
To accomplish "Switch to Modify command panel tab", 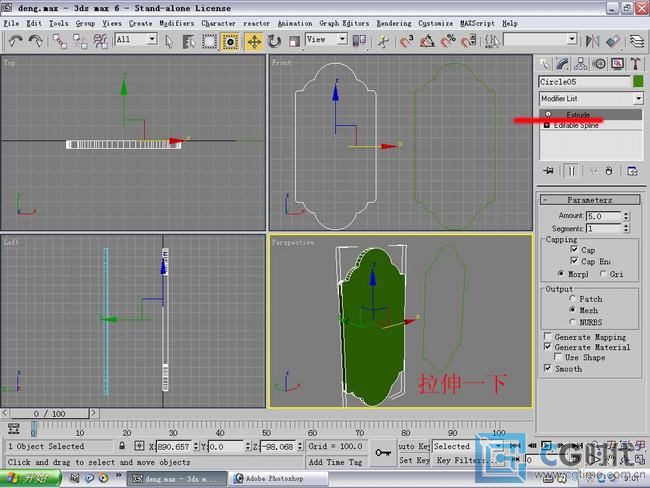I will pos(562,64).
